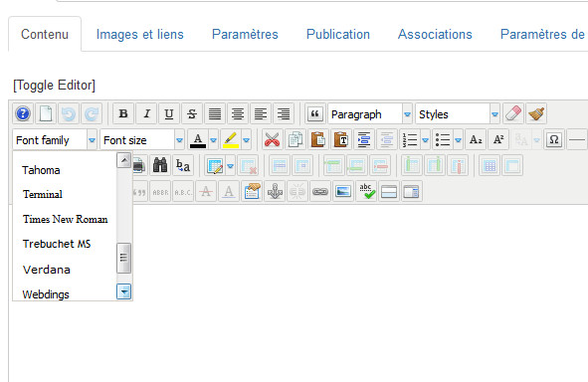Apply the yellow highlight color swatch
The image size is (588, 382).
231,140
